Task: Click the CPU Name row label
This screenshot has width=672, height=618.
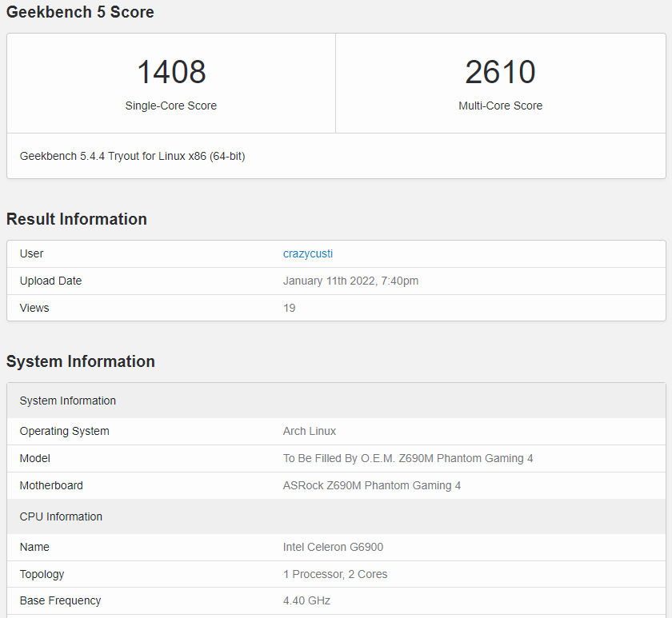Action: 34,548
